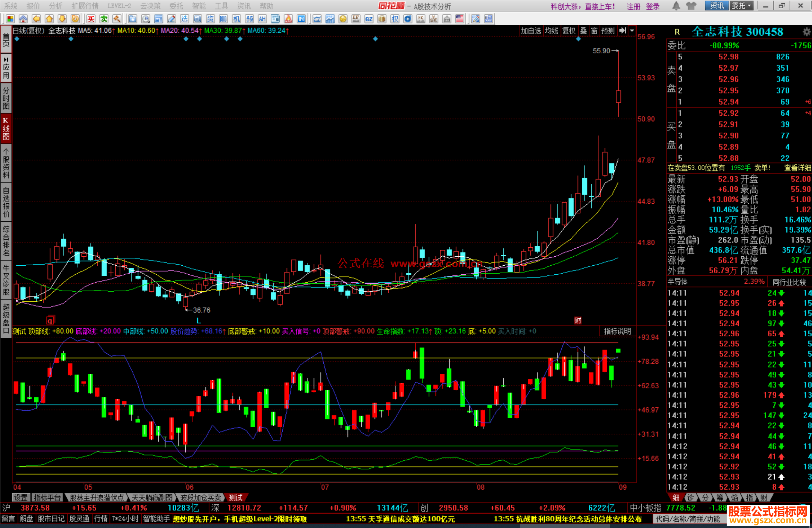Click the red 买 buy icon
The height and width of the screenshot is (528, 812).
click(x=91, y=19)
